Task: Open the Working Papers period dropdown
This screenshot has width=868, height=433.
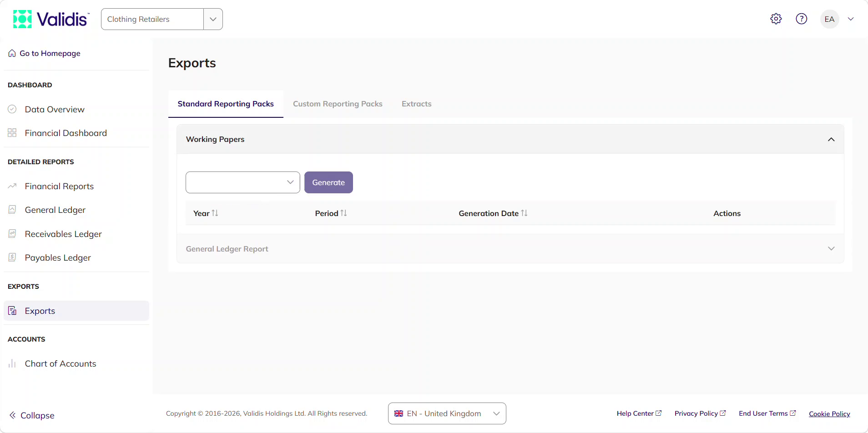Action: (x=243, y=182)
